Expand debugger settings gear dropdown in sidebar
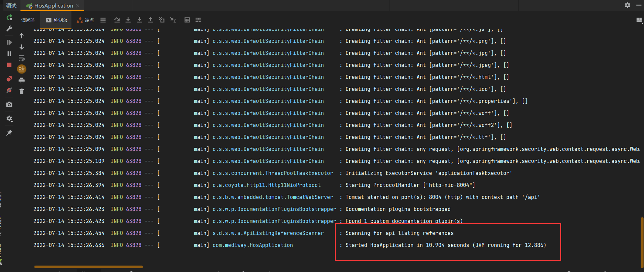The width and height of the screenshot is (644, 272). pyautogui.click(x=9, y=119)
